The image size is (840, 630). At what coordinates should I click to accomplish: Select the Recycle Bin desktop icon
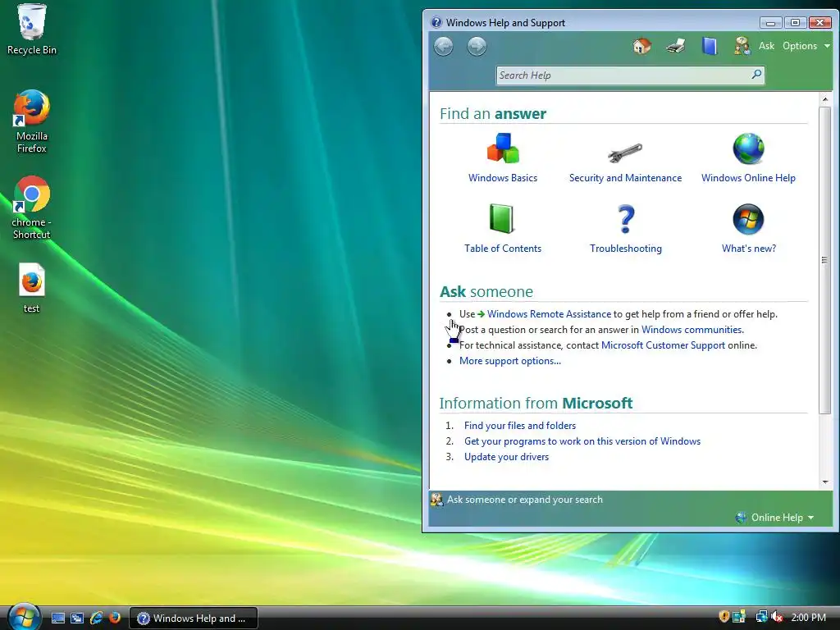pos(32,30)
